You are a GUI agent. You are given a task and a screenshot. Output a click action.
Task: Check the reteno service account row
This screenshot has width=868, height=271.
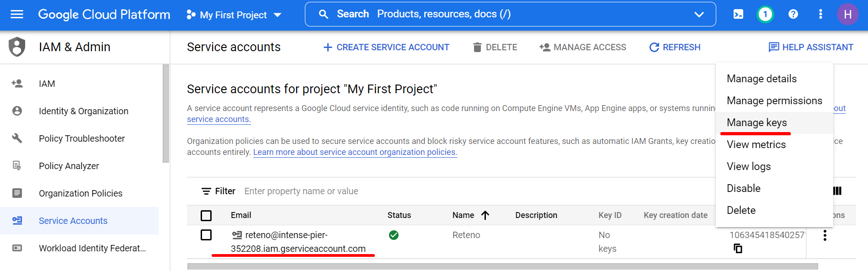(x=206, y=235)
